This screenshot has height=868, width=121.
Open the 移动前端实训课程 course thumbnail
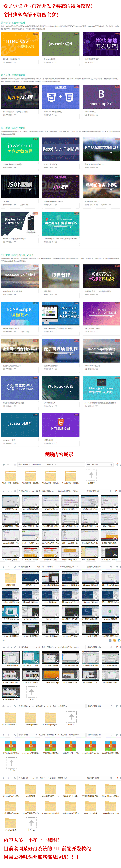[x=101, y=186]
